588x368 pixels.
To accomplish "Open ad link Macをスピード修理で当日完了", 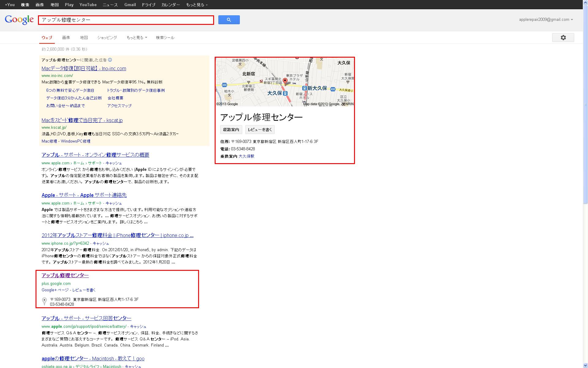I will point(82,120).
